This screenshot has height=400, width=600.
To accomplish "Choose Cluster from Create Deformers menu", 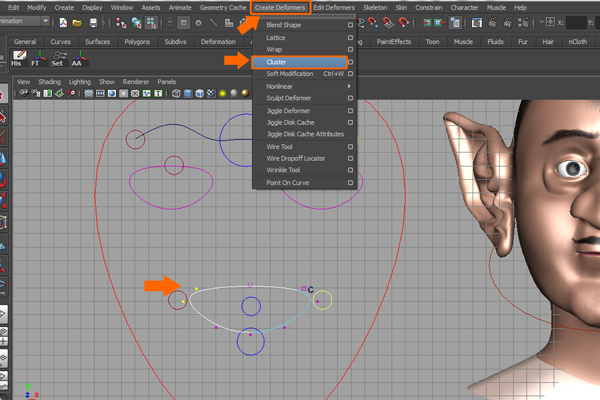I will [300, 62].
